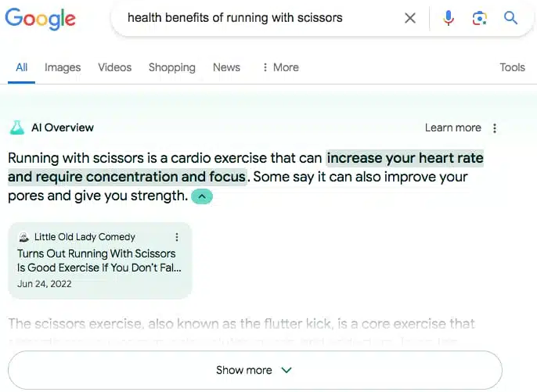Clear the query using the X icon
Screen dimensions: 537x392
coord(410,18)
